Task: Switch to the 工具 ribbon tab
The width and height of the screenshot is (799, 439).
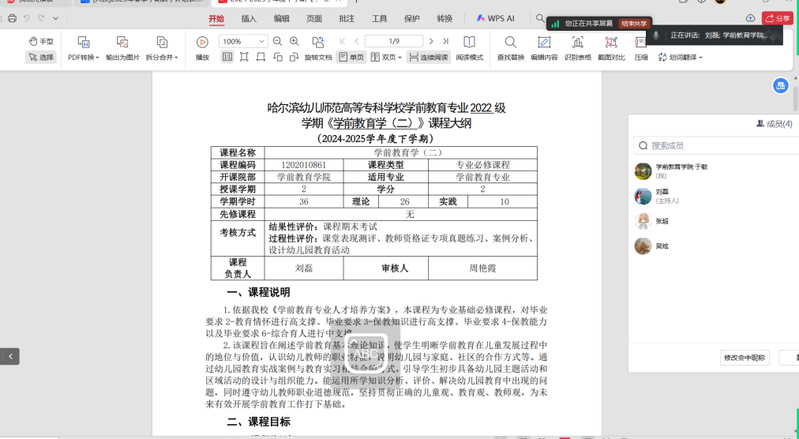Action: (x=379, y=18)
